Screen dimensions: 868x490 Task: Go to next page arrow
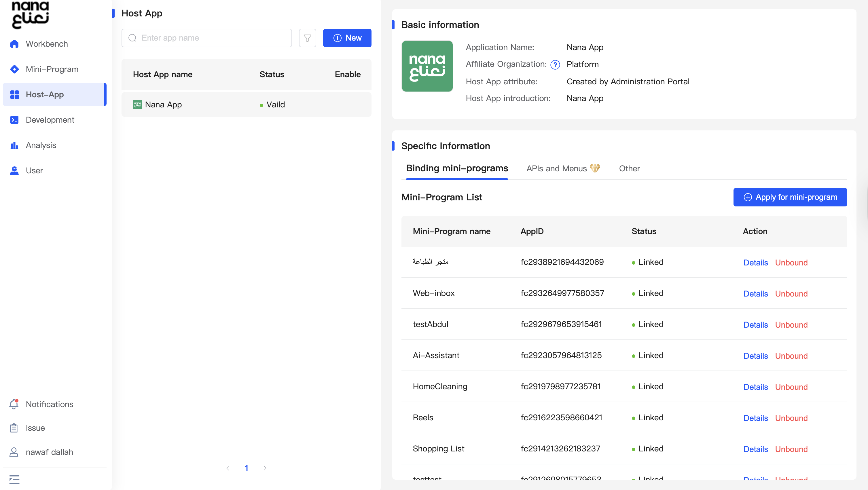click(x=265, y=468)
